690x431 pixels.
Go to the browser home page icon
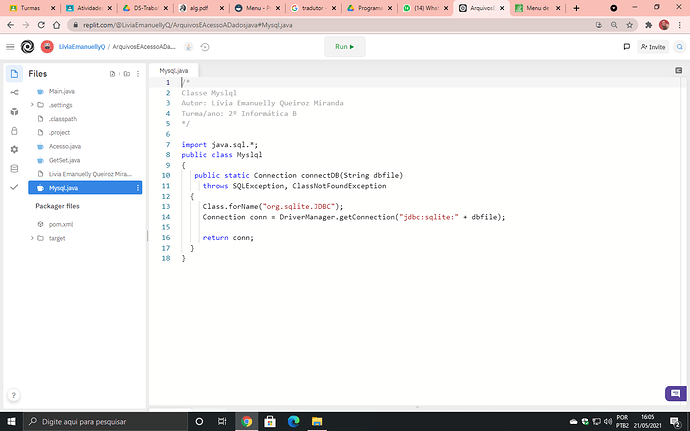point(56,25)
